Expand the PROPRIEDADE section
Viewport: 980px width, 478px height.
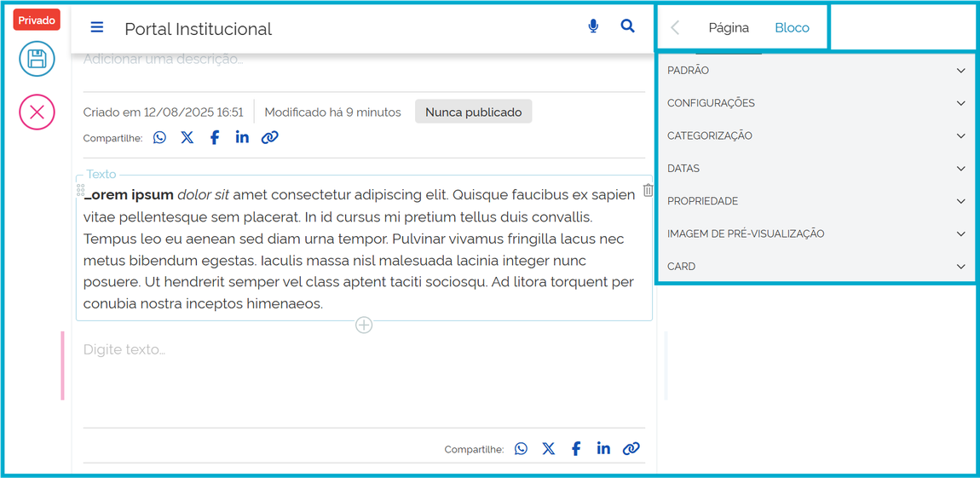coord(816,201)
